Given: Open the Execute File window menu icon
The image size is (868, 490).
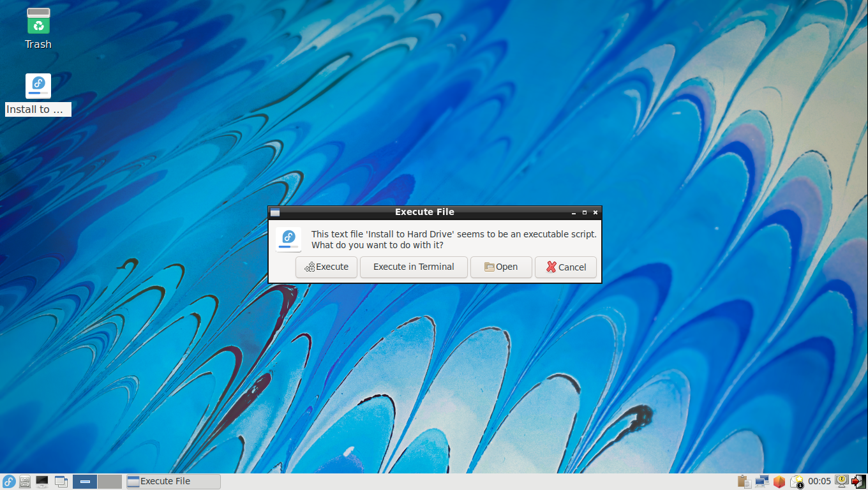Looking at the screenshot, I should pos(275,212).
